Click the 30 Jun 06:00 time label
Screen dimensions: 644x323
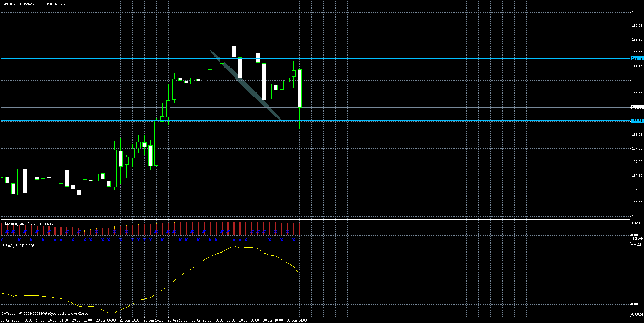[249, 320]
